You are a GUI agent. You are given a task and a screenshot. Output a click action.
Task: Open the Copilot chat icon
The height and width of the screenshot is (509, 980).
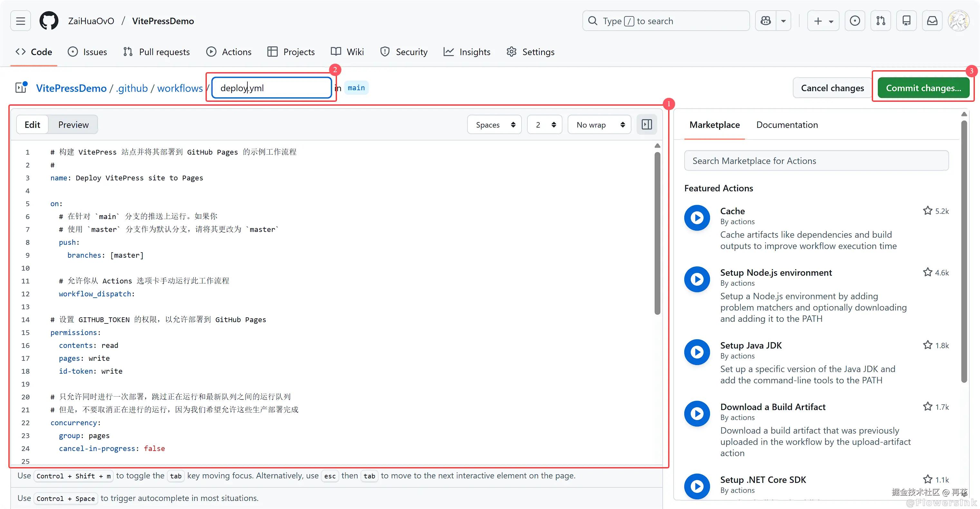coord(765,21)
